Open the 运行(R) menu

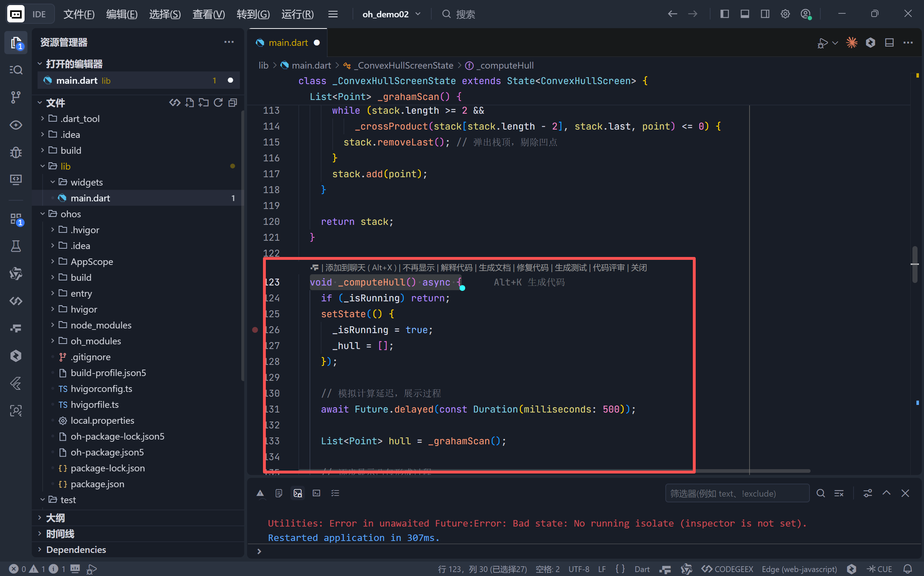tap(297, 14)
